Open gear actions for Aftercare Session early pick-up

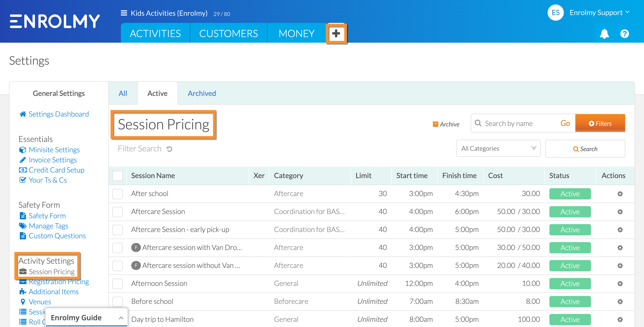[620, 230]
